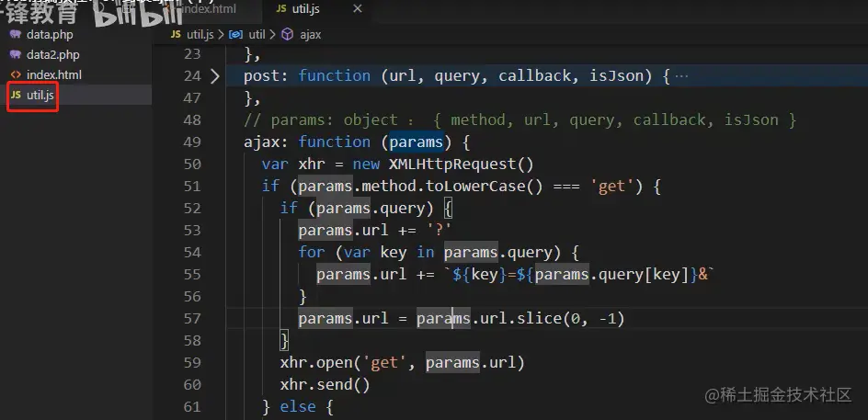Click 'xhr.send()' on line 60

[x=325, y=384]
